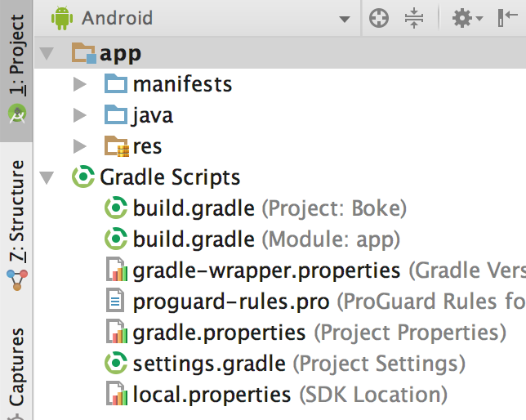The height and width of the screenshot is (420, 526).
Task: Collapse the Gradle Scripts node
Action: [x=47, y=177]
